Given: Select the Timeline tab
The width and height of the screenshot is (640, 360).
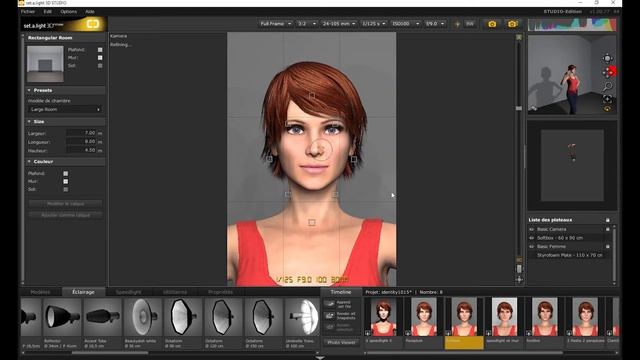Looking at the screenshot, I should [341, 292].
